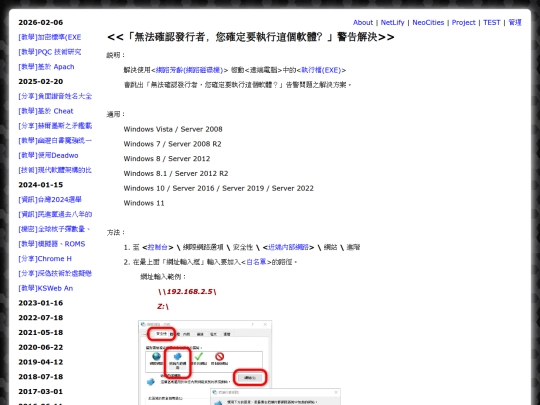The image size is (540, 405).
Task: Expand the 2021-05-18 date group
Action: click(41, 333)
